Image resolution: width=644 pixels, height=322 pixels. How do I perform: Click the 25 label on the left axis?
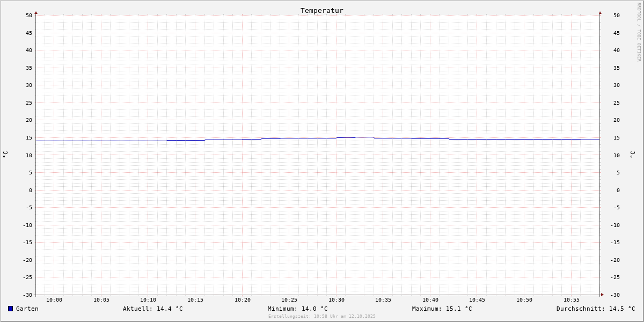click(x=29, y=103)
